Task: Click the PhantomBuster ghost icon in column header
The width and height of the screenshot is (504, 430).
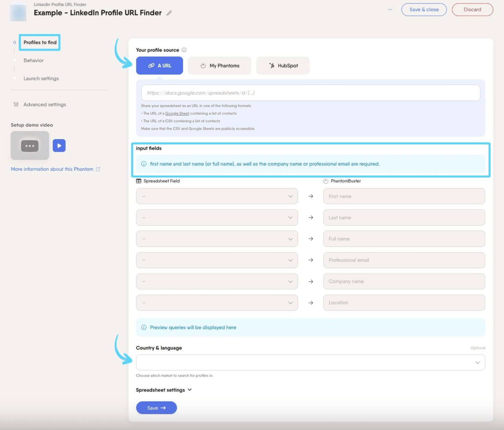Action: [326, 181]
